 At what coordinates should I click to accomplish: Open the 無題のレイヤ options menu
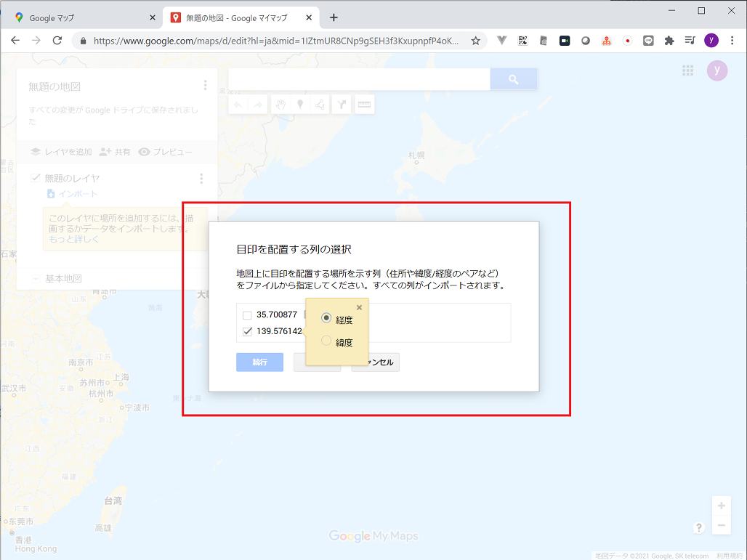pos(201,178)
